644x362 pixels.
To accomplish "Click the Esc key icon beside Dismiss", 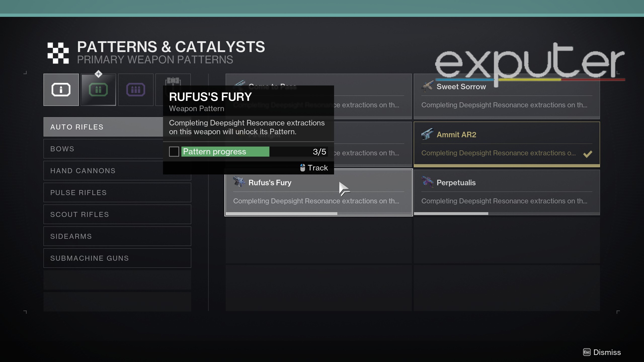I will (x=587, y=352).
